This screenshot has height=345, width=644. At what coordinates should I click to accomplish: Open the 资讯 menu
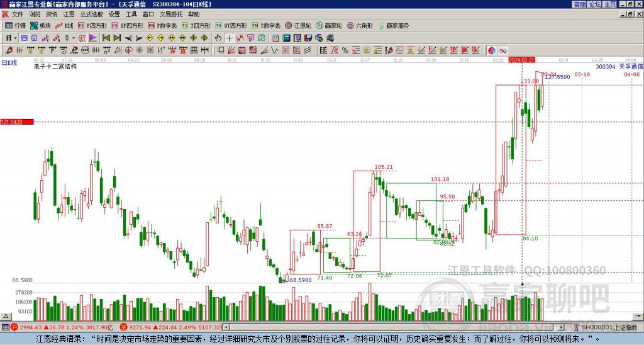(52, 14)
